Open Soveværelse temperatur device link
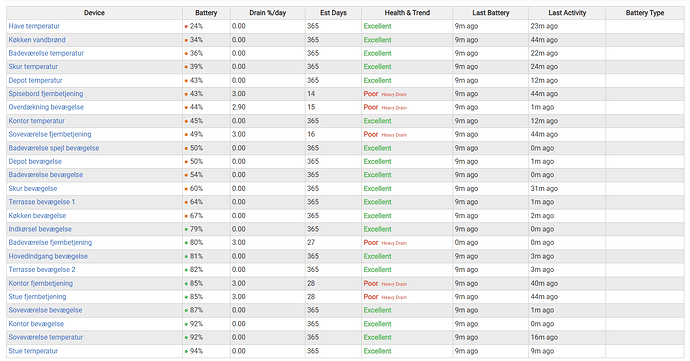Screen dimensions: 690x361 point(45,337)
